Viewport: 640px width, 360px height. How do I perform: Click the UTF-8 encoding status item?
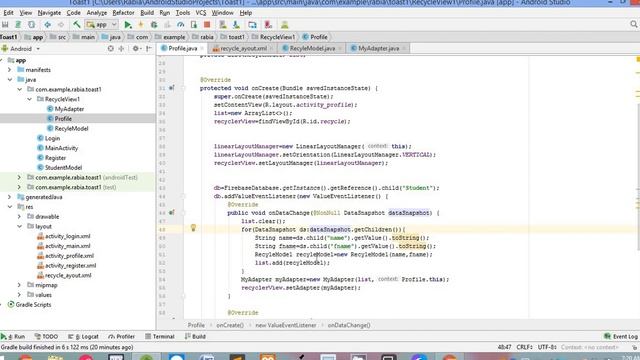click(x=547, y=347)
